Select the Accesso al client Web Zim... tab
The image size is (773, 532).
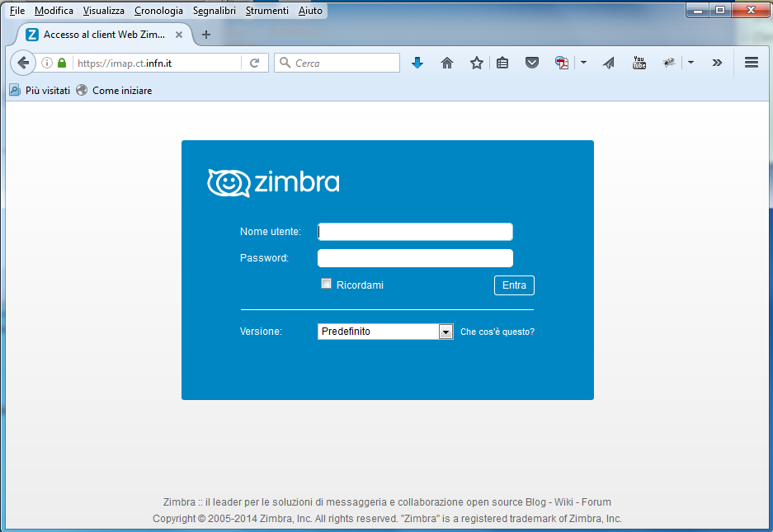(x=104, y=35)
